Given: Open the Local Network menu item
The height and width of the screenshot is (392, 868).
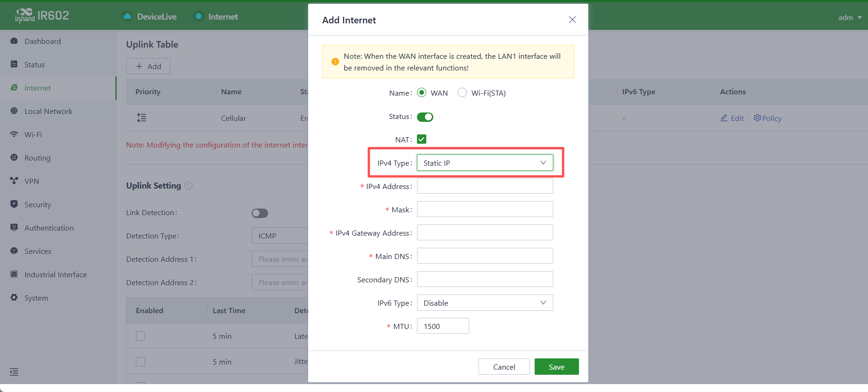Looking at the screenshot, I should tap(58, 111).
